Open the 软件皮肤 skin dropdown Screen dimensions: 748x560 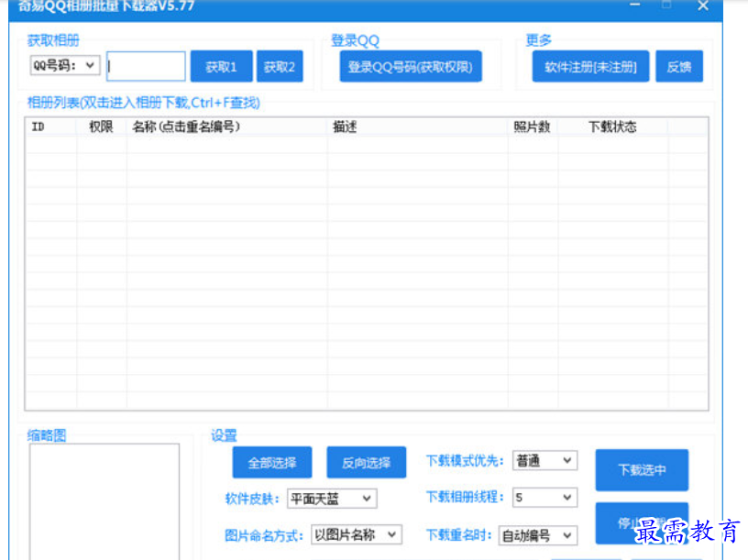(x=332, y=499)
